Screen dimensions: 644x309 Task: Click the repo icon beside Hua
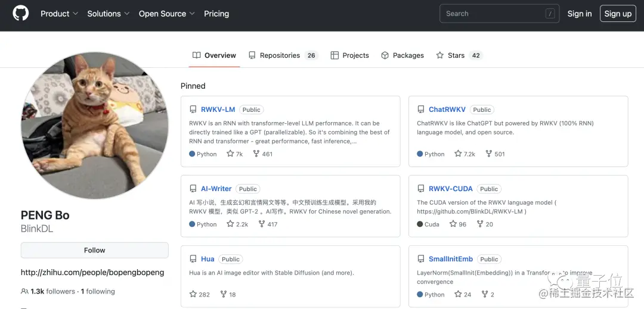coord(193,259)
